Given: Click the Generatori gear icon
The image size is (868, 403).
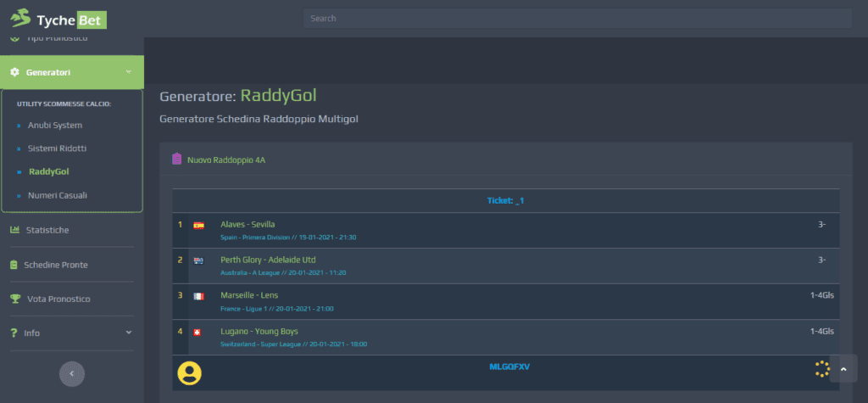Looking at the screenshot, I should tap(15, 72).
